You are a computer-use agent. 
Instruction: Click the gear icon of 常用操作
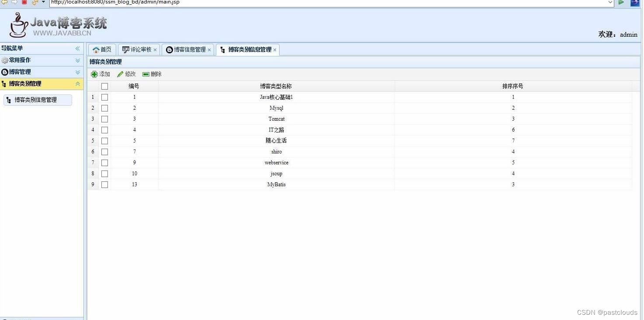5,60
